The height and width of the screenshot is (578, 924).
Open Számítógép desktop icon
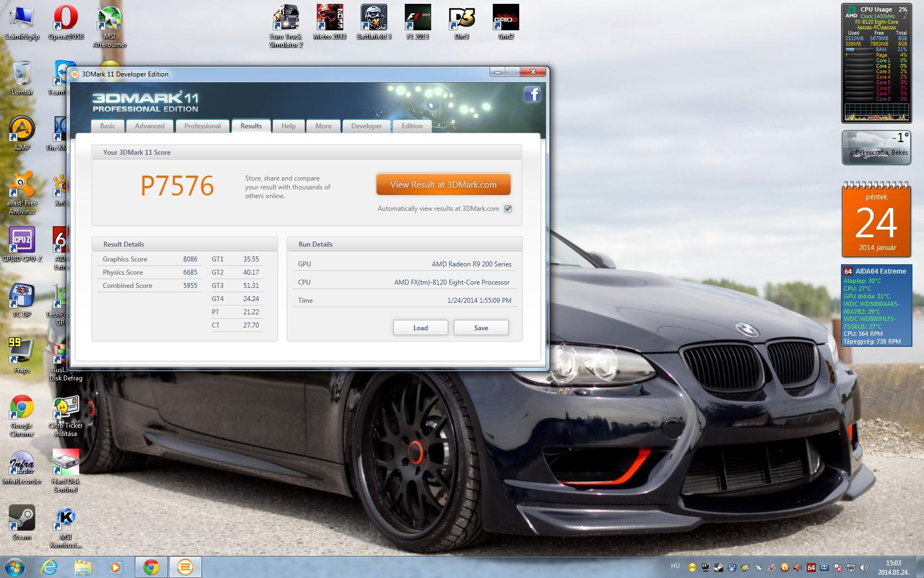coord(22,23)
